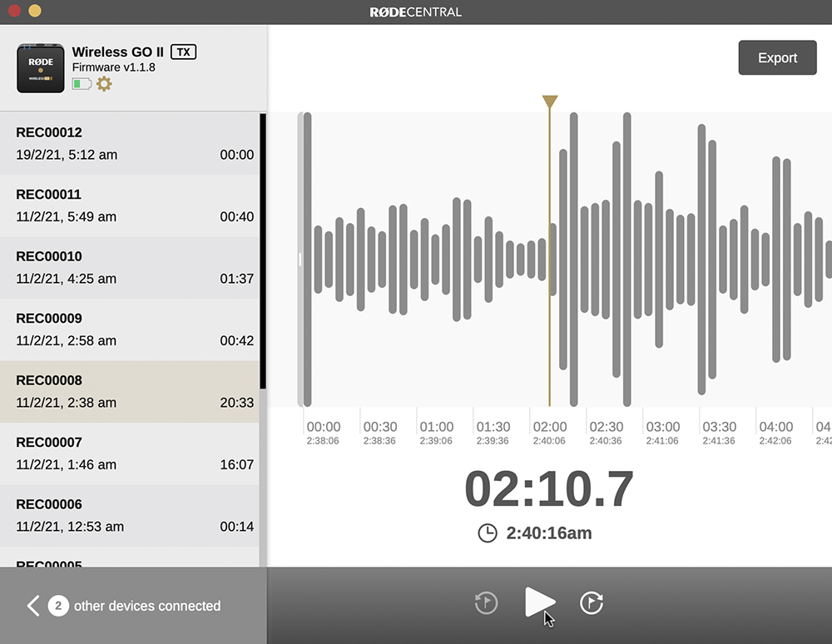832x644 pixels.
Task: Select recording REC00012
Action: click(130, 144)
